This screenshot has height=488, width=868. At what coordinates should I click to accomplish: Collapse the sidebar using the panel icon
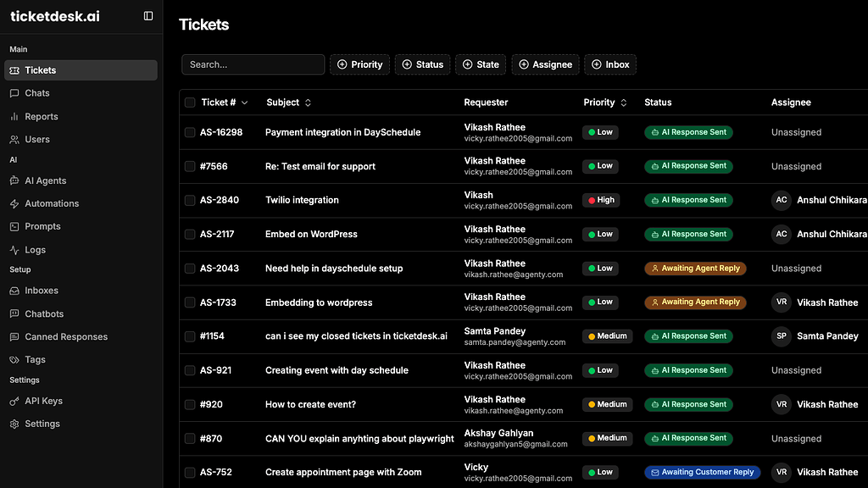(147, 16)
